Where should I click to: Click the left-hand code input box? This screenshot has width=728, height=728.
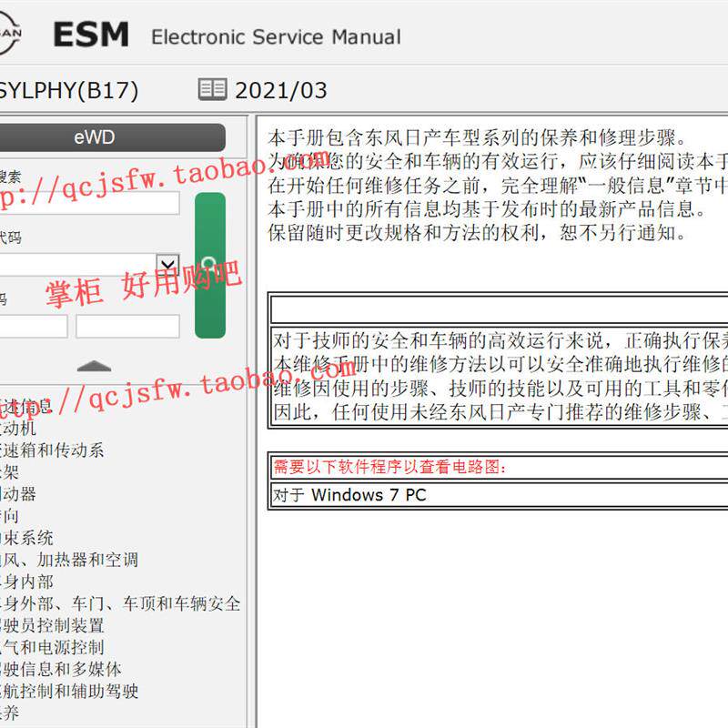(x=34, y=327)
